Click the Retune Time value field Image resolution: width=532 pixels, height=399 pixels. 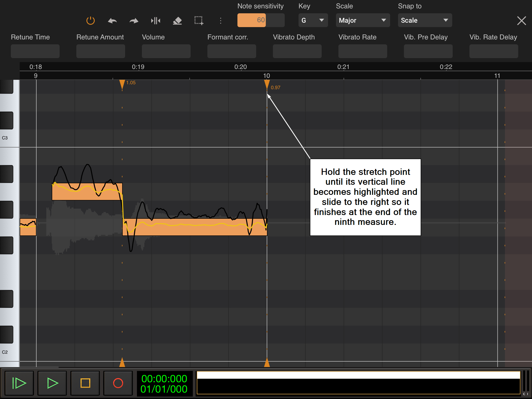35,51
